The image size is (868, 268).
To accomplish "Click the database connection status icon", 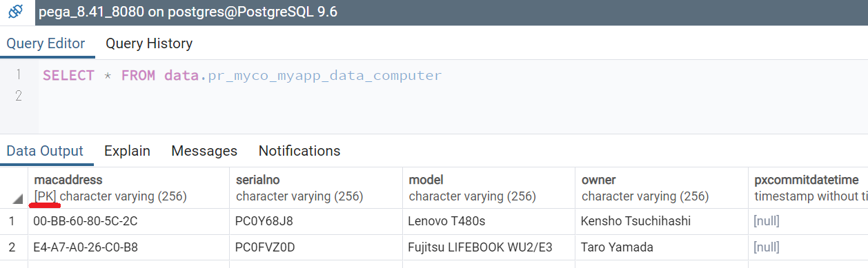I will 15,12.
